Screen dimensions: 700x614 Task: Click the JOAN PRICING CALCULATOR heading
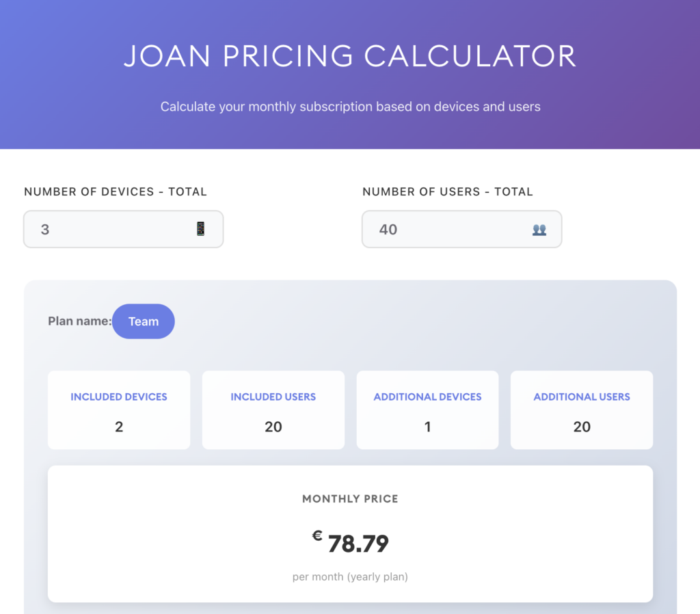(350, 56)
